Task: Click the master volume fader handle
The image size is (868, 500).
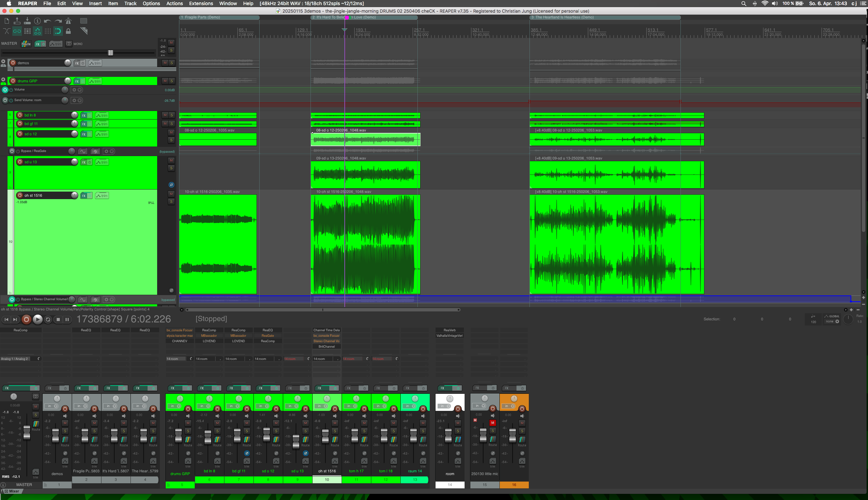Action: point(110,53)
